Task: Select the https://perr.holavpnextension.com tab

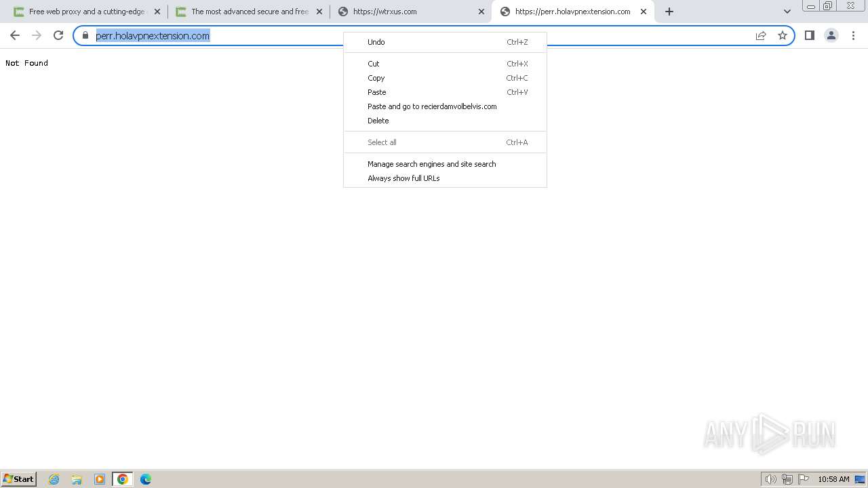Action: [572, 12]
